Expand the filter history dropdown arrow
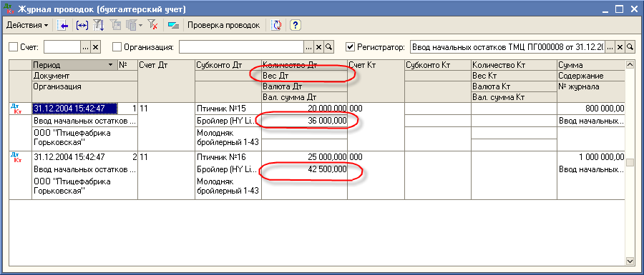This screenshot has width=644, height=275. [140, 26]
